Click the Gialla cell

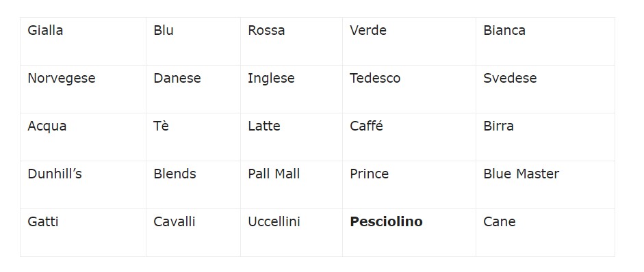coord(83,41)
